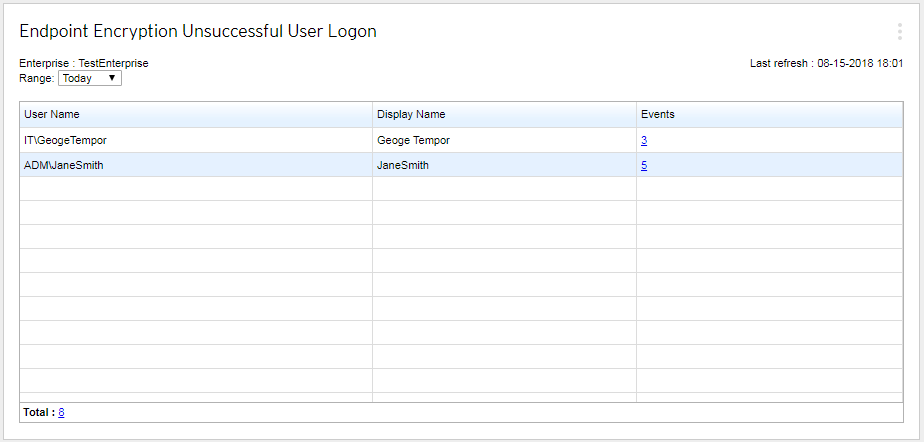Screen dimensions: 924x442
Task: Click the Last refresh timestamp text
Action: pyautogui.click(x=827, y=63)
